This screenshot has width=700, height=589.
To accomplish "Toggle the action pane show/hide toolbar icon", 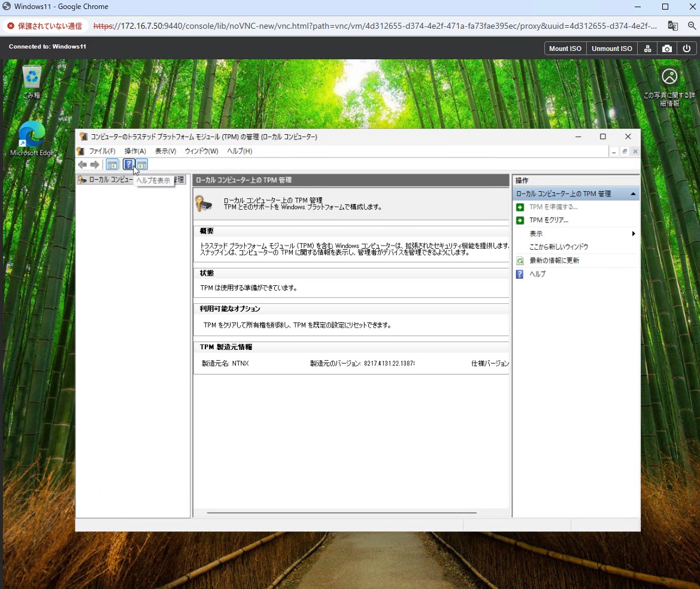I will 142,165.
